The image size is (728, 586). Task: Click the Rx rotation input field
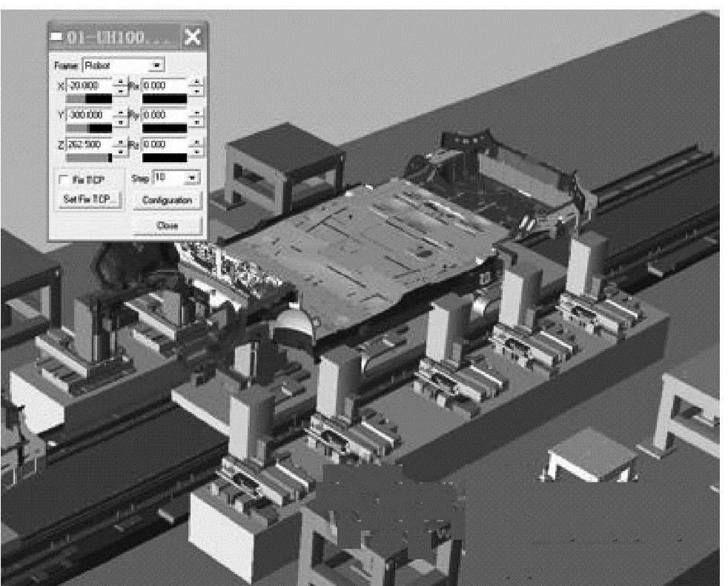[165, 86]
